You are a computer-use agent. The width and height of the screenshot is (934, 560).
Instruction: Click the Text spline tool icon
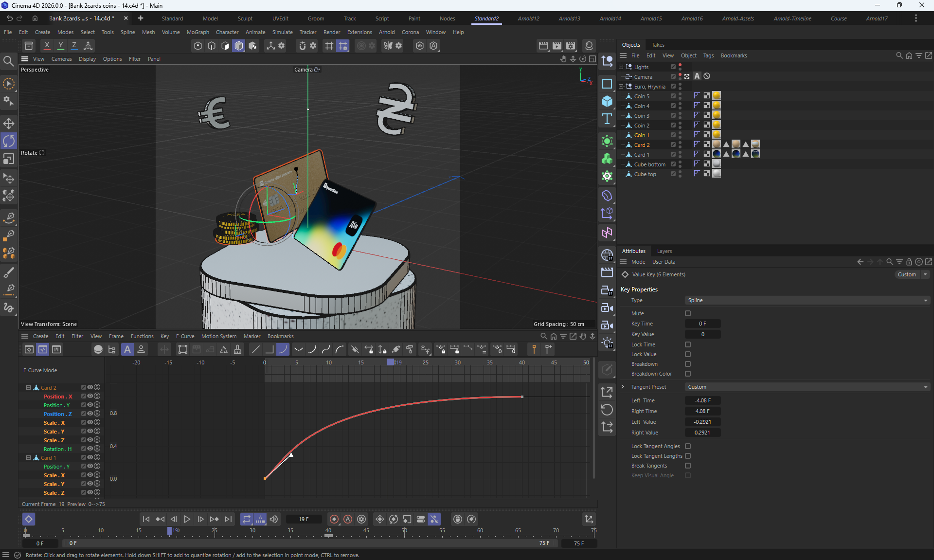(x=607, y=119)
